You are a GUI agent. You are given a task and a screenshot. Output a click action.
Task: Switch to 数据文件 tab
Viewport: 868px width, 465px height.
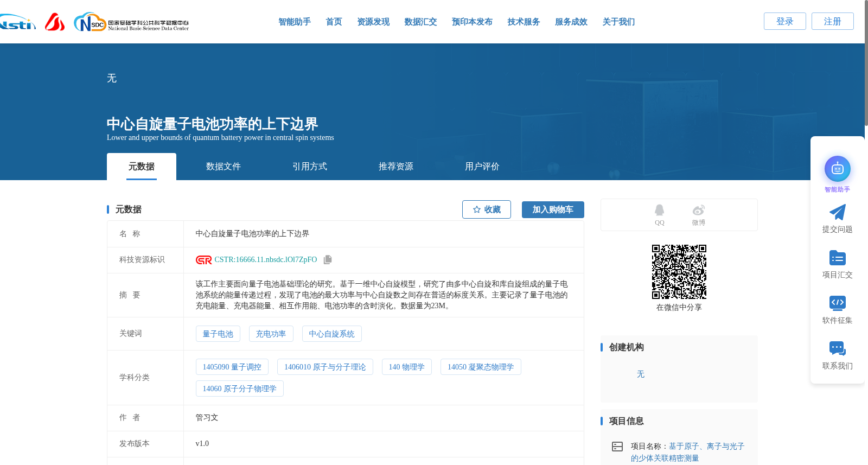coord(224,167)
